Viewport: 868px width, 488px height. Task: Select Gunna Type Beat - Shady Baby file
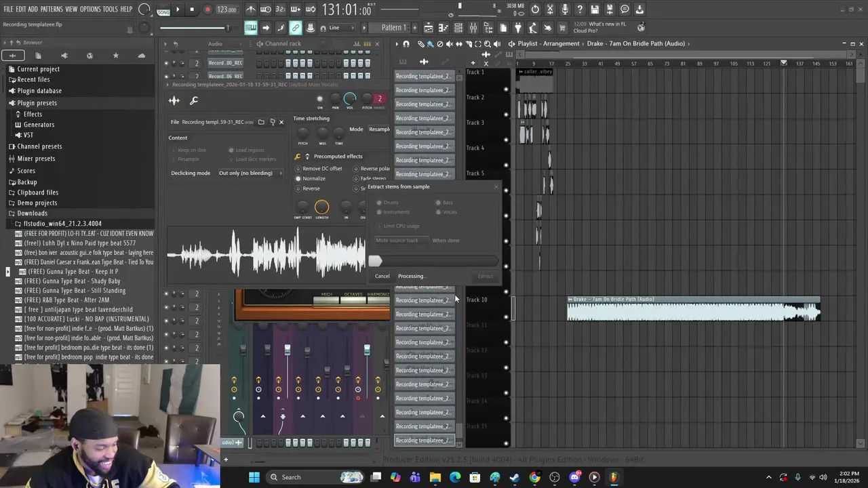(x=72, y=281)
